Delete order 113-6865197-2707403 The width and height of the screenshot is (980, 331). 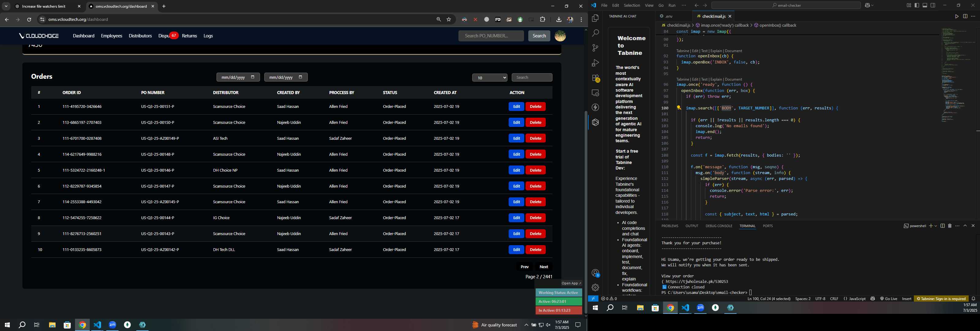coord(535,122)
